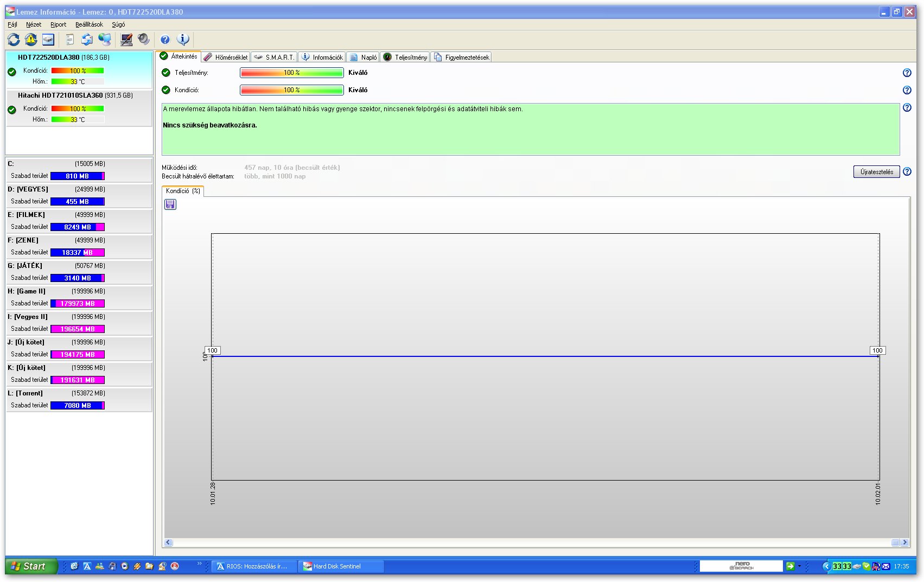The width and height of the screenshot is (924, 582).
Task: Click the tray expand arrow icon
Action: click(x=826, y=566)
